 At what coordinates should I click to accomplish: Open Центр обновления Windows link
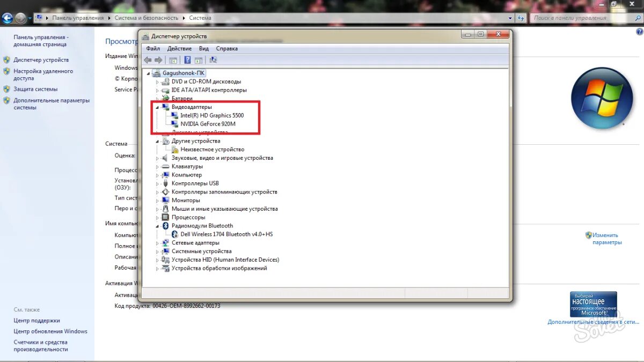click(50, 331)
